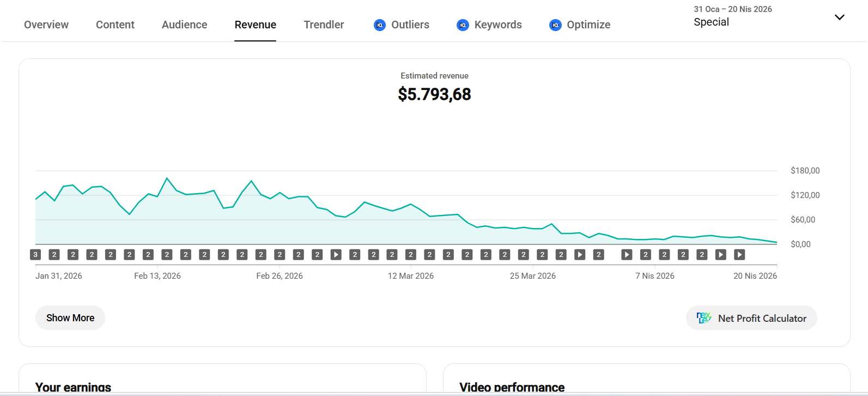Click the Show More button
The width and height of the screenshot is (868, 396).
tap(70, 317)
